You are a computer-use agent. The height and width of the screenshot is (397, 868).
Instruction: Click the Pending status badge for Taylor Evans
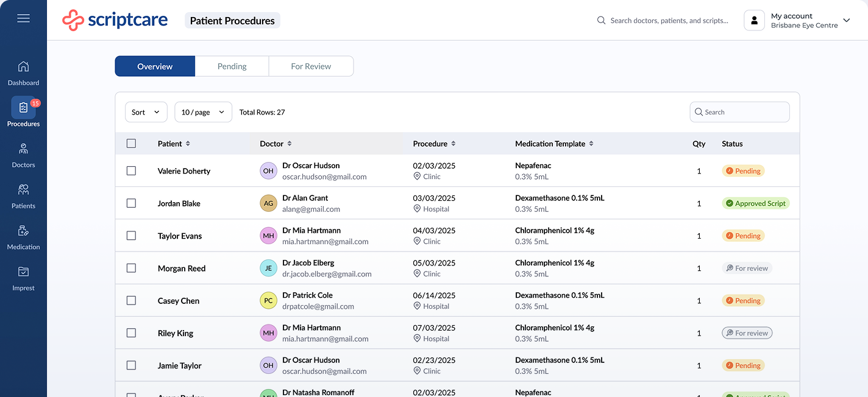pos(743,235)
